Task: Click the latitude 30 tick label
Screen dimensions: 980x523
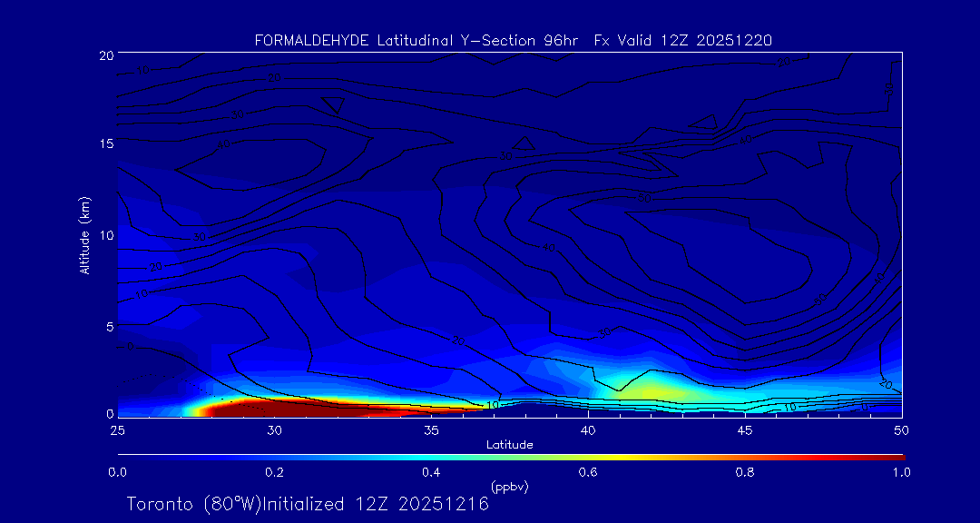Action: (274, 429)
